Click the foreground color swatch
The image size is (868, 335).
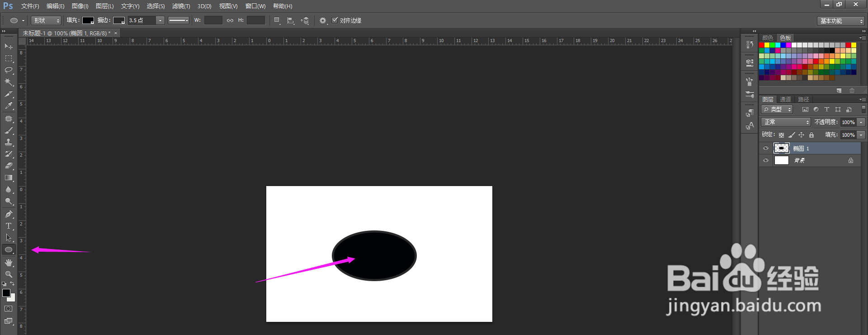point(6,293)
